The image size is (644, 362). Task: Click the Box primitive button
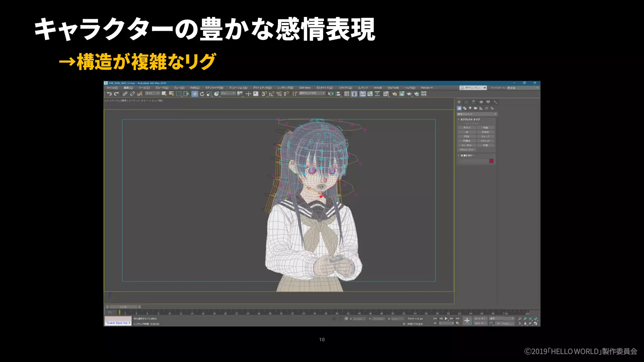[x=467, y=128]
